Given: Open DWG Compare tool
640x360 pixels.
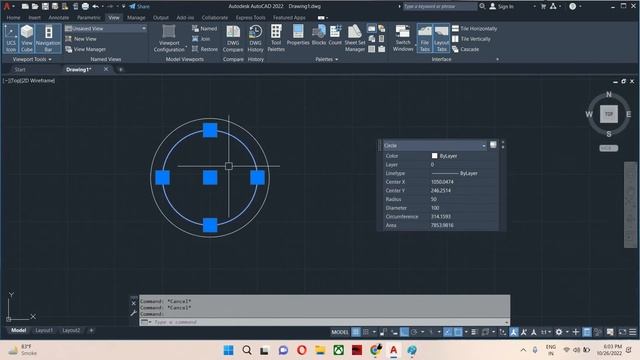Looking at the screenshot, I should tap(233, 38).
